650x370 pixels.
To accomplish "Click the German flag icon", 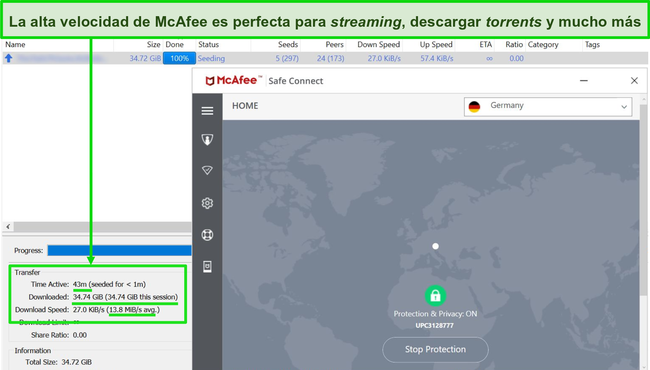I will tap(474, 106).
